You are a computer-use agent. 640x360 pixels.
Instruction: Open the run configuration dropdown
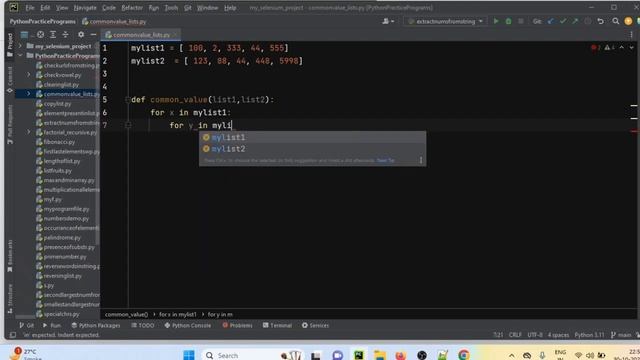click(446, 21)
